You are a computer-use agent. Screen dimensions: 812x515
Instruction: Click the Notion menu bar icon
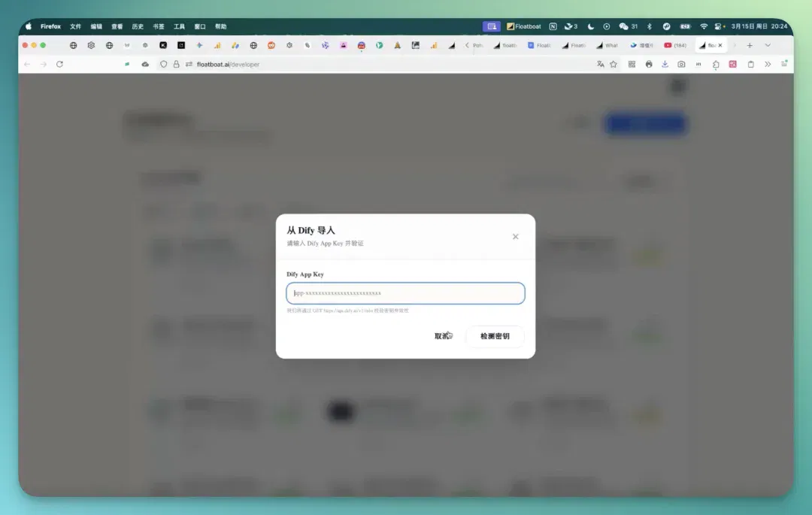click(553, 26)
